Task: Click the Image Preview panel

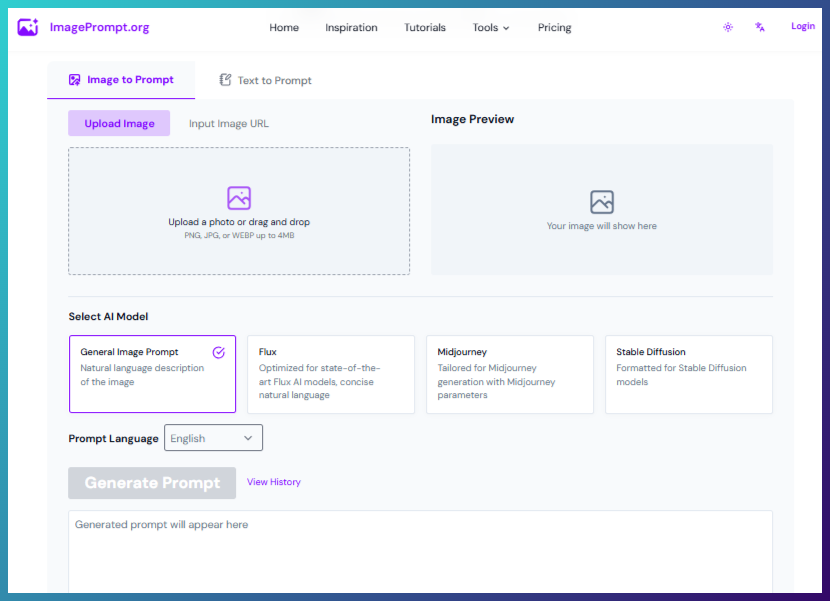Action: click(x=602, y=209)
